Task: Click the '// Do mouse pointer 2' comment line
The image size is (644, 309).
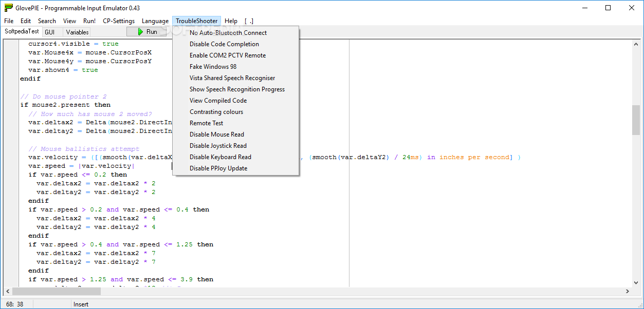Action: coord(63,96)
